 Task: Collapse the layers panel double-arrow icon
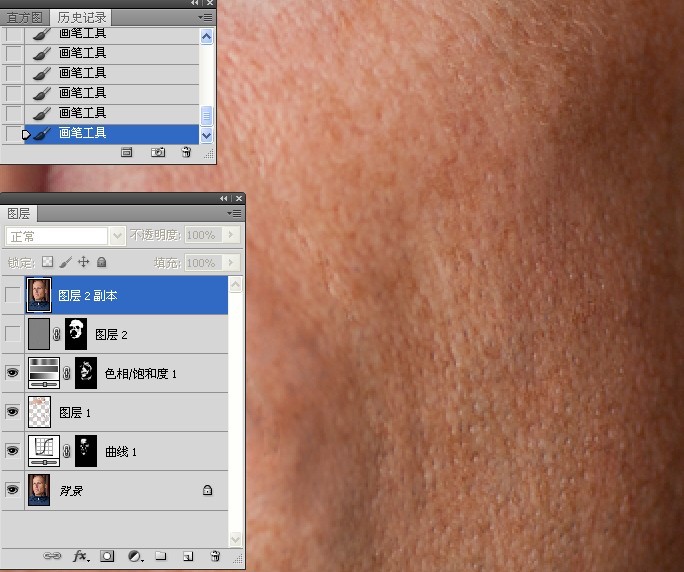(224, 199)
